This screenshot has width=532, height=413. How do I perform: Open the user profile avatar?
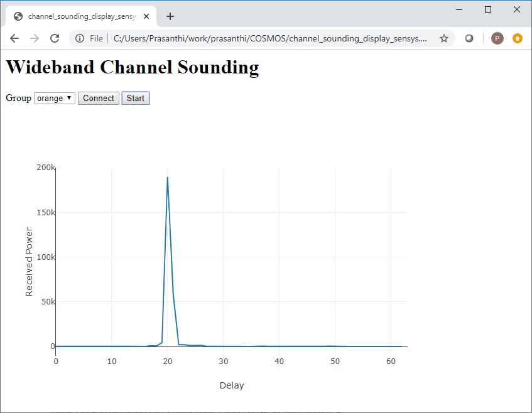[497, 38]
